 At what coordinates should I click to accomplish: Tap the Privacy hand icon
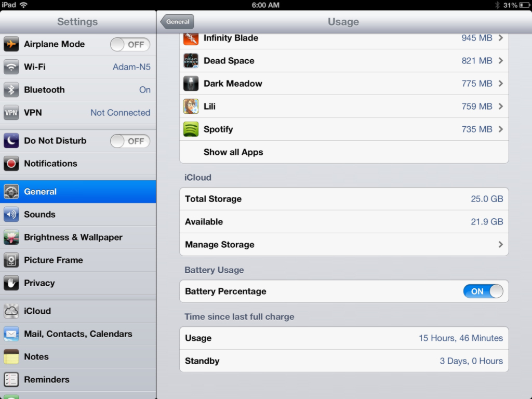(11, 283)
